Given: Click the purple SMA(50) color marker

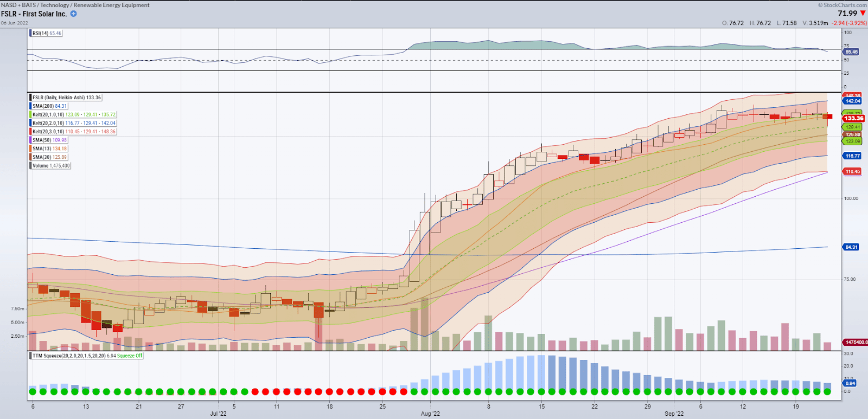Looking at the screenshot, I should tap(30, 140).
